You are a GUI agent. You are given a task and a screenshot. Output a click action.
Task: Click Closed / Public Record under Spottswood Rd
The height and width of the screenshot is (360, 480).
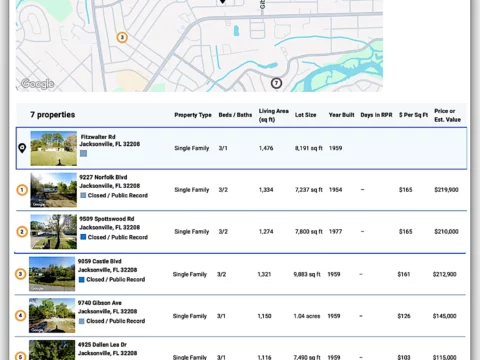pos(118,237)
